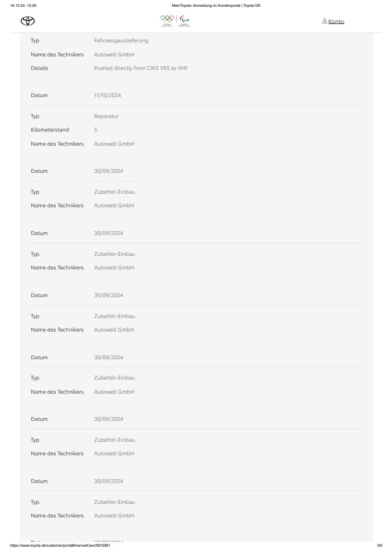Viewport: 392px width, 554px height.
Task: Open the Konto account link
Action: pos(336,21)
